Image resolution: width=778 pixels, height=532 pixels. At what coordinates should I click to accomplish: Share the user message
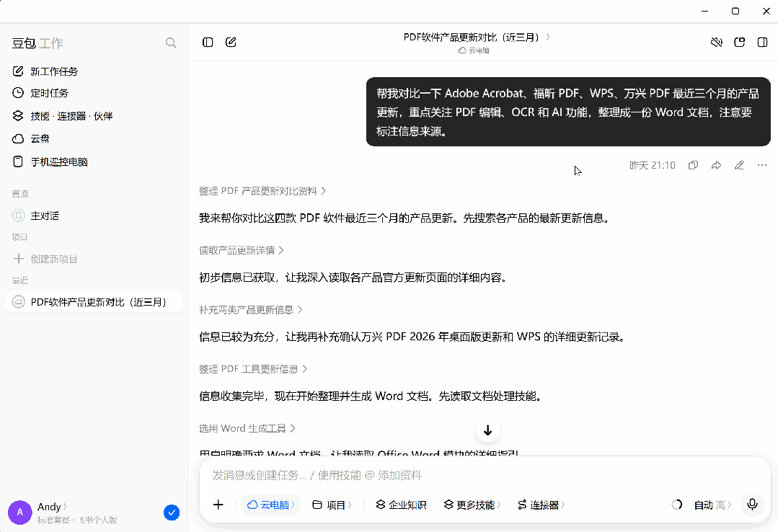[716, 165]
